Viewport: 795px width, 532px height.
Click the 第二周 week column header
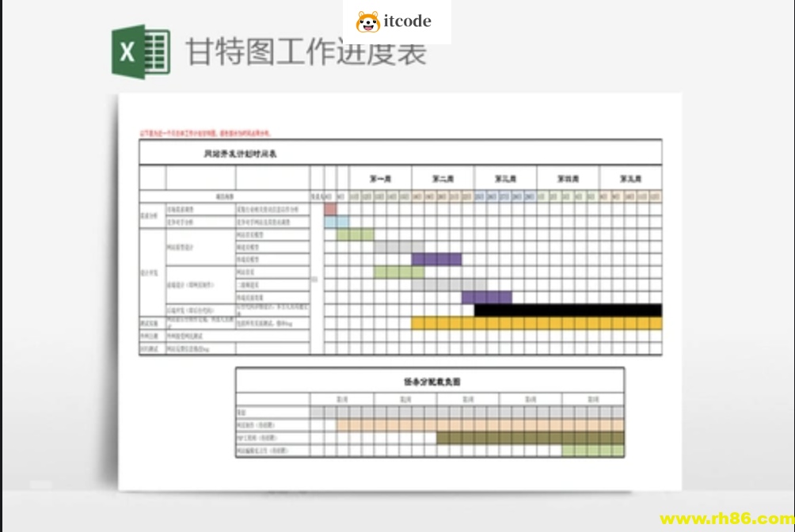coord(443,179)
